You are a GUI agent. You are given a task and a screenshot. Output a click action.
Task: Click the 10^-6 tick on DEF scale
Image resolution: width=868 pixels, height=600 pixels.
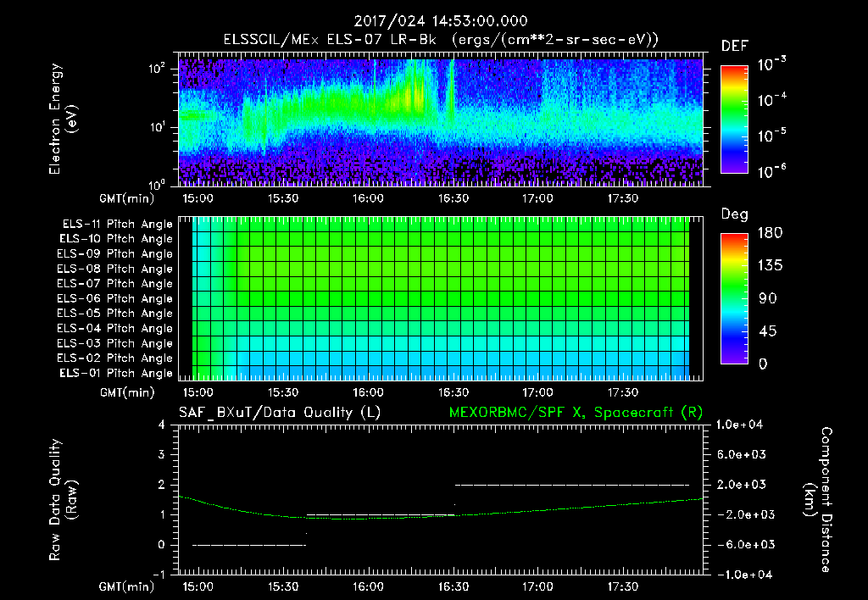tap(772, 171)
